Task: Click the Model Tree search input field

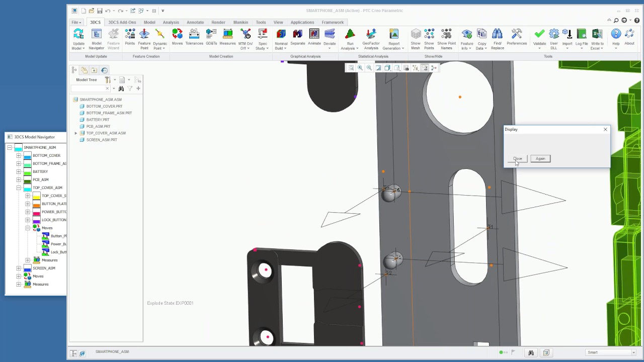Action: (x=90, y=88)
